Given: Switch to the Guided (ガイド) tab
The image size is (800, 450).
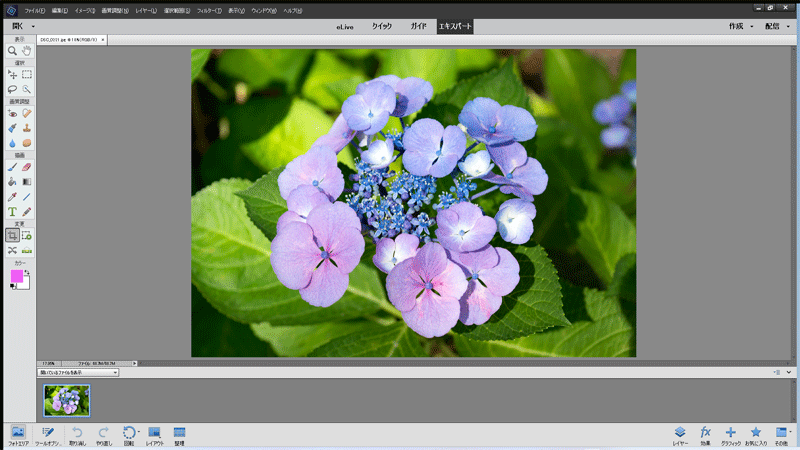Looking at the screenshot, I should click(418, 27).
